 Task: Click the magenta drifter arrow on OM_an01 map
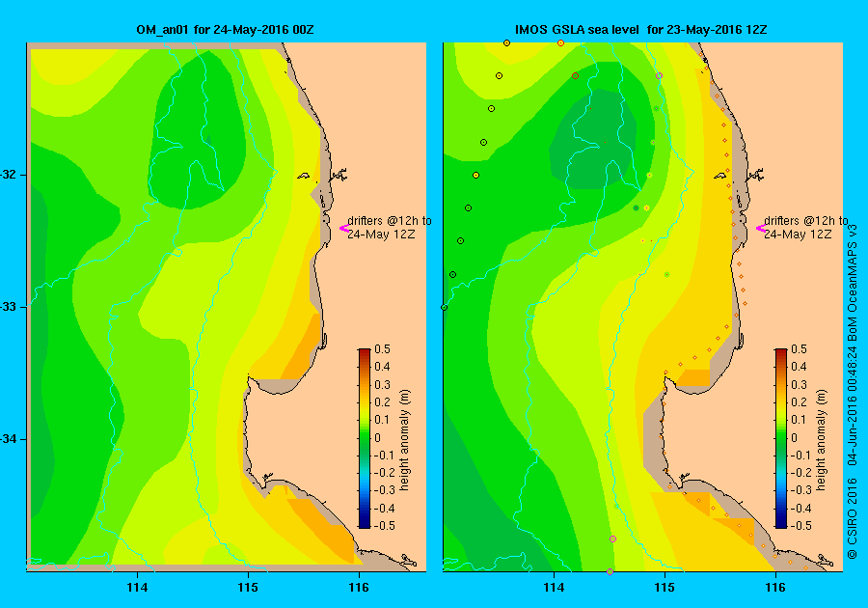(343, 228)
